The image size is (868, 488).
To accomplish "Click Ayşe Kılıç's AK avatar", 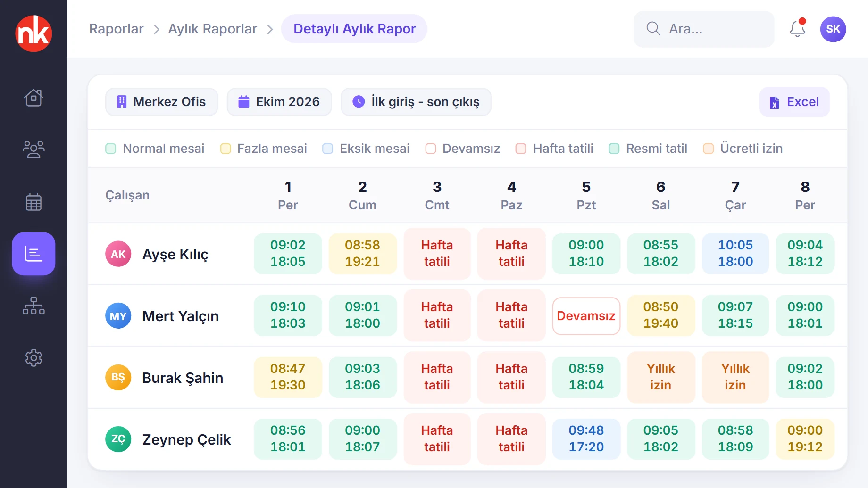I will (x=118, y=254).
